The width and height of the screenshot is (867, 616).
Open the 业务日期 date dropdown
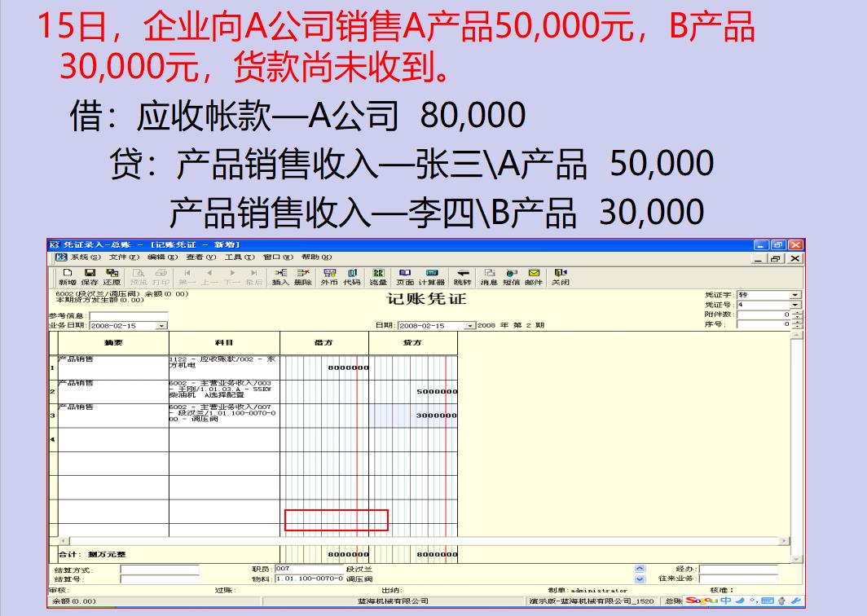pos(161,324)
